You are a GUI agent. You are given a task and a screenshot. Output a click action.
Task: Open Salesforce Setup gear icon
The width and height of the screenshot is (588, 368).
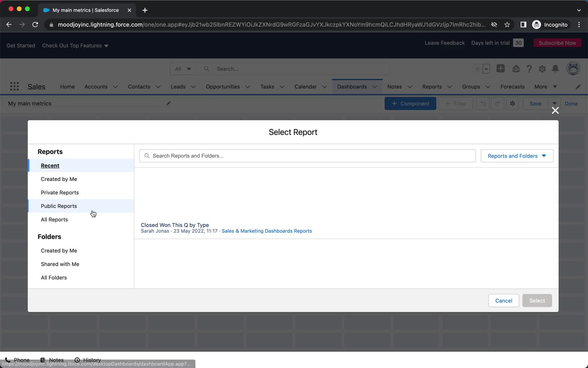point(542,69)
